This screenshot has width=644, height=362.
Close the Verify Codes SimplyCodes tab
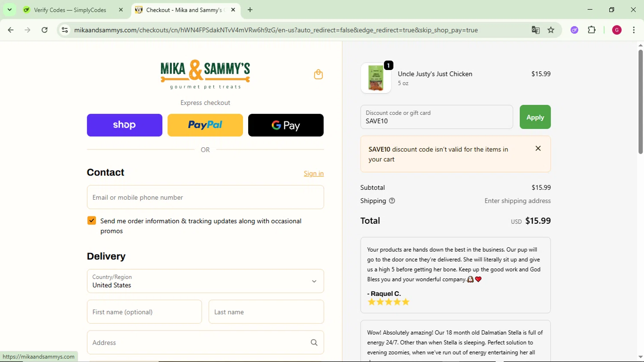coord(121,10)
